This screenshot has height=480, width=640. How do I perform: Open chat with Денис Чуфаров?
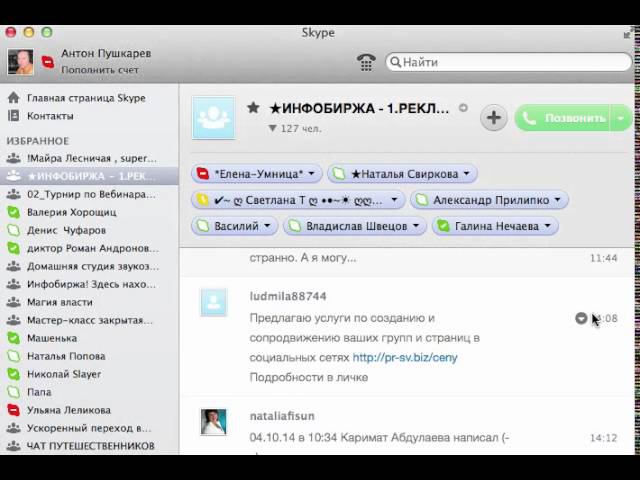point(89,230)
